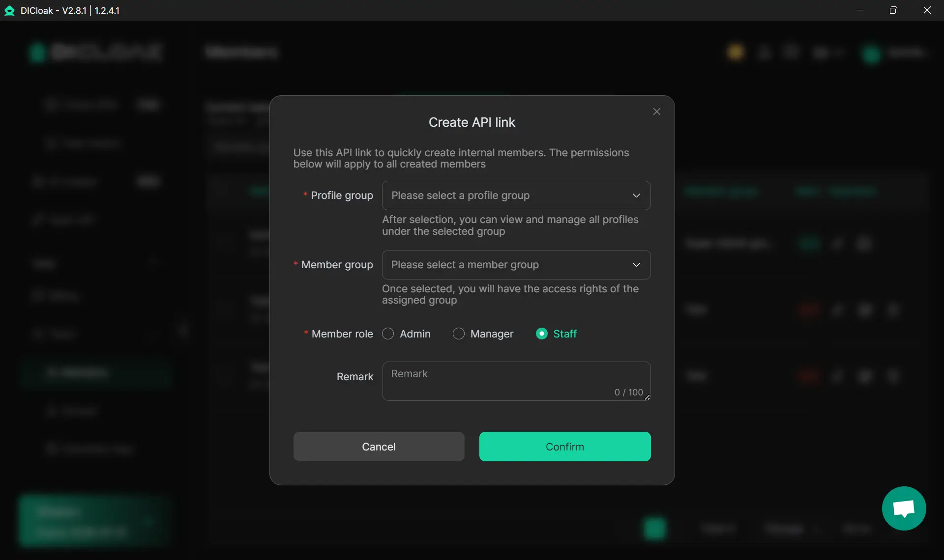The width and height of the screenshot is (944, 560).
Task: Click the chevron arrow in Member group field
Action: click(636, 265)
